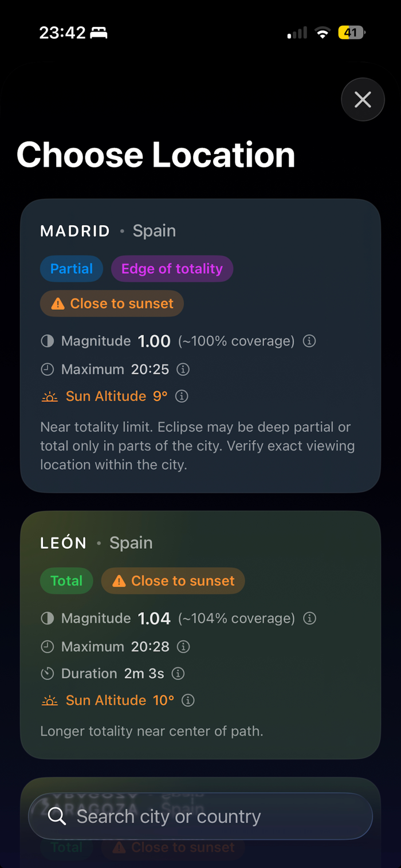Screen dimensions: 401x868
Task: Tap info icon next to Madrid magnitude
Action: click(309, 341)
